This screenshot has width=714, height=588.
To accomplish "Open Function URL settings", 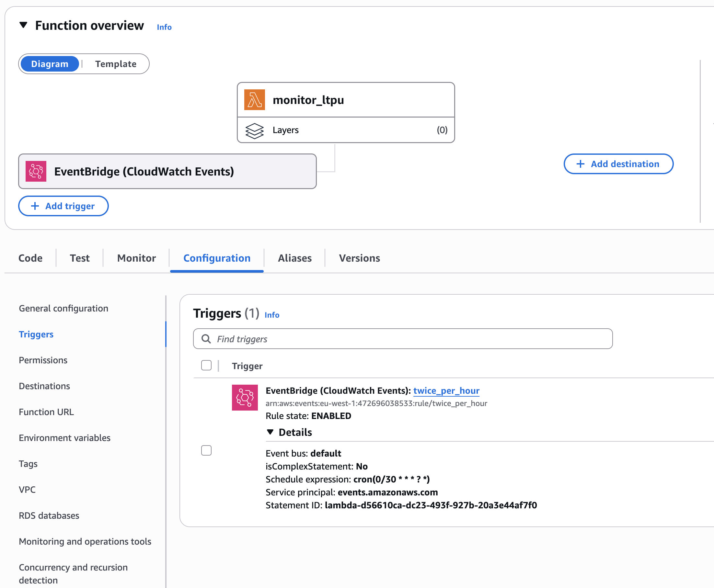I will (46, 412).
